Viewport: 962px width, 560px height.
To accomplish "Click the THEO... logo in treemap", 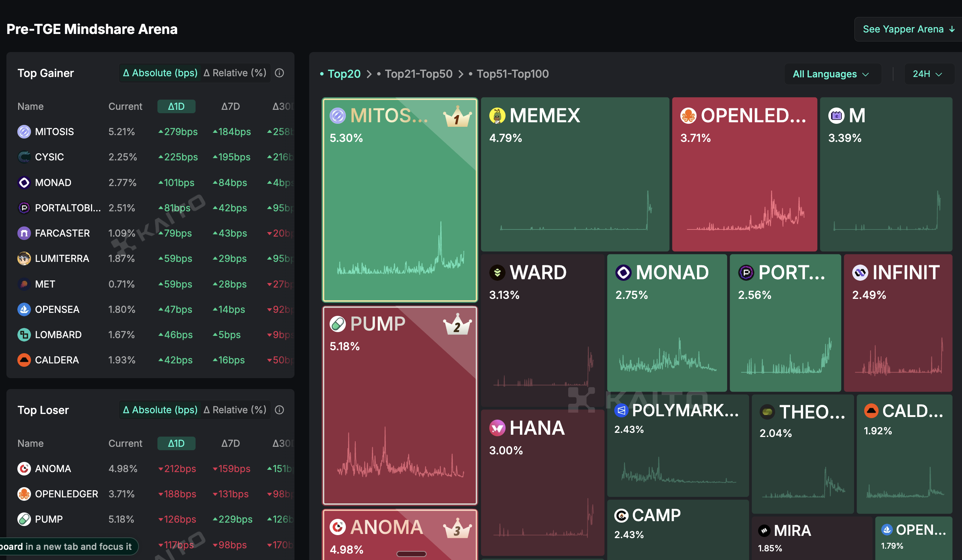I will point(767,412).
